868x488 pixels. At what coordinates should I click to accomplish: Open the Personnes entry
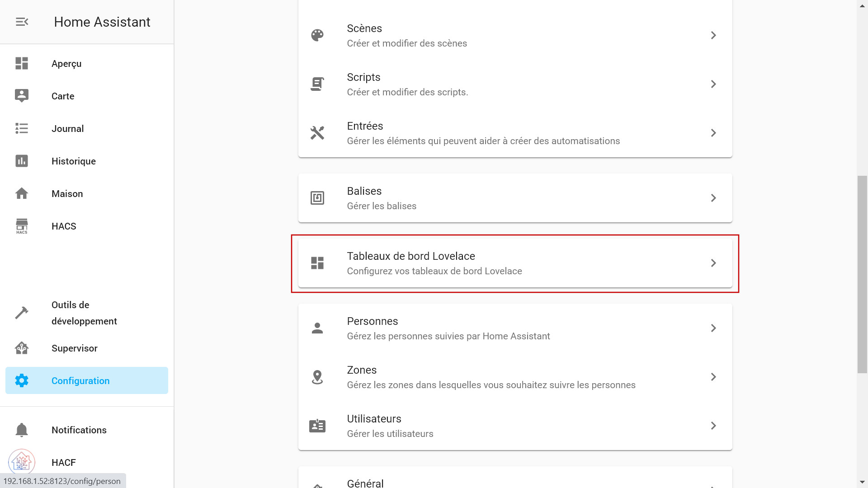point(515,328)
